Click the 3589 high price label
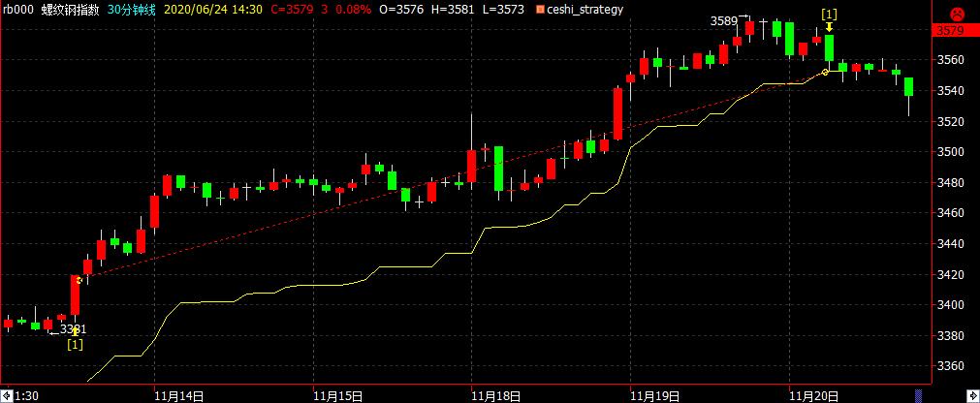 (x=723, y=20)
